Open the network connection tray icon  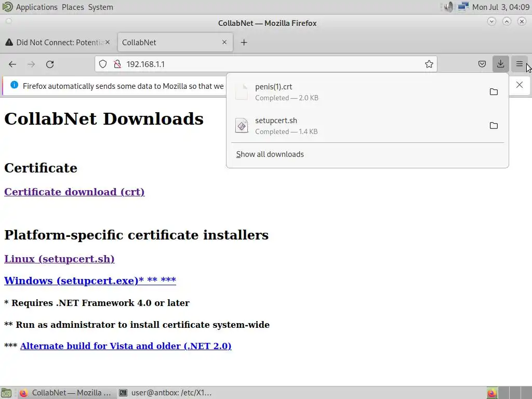pos(463,7)
